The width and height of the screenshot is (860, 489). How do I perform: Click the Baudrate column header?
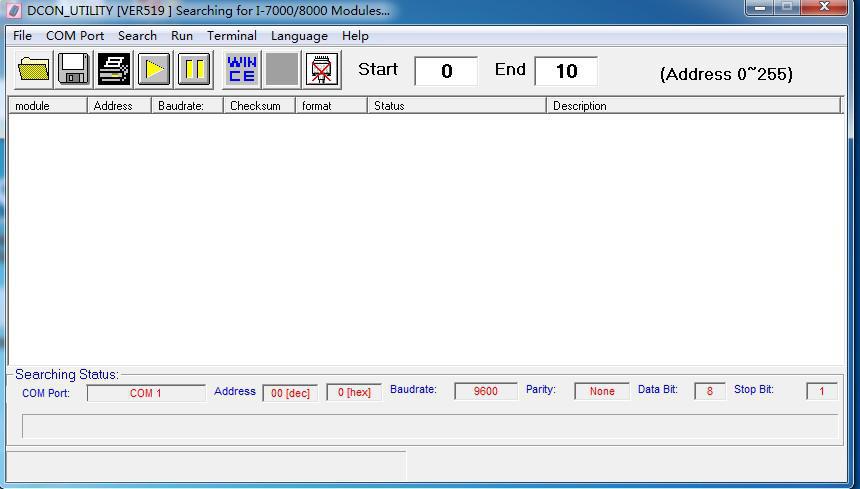[x=187, y=106]
